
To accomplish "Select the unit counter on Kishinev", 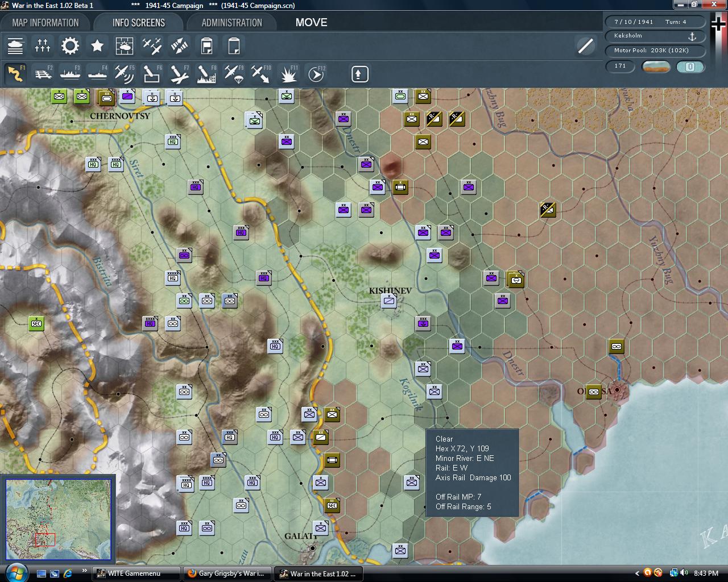I will coord(389,301).
